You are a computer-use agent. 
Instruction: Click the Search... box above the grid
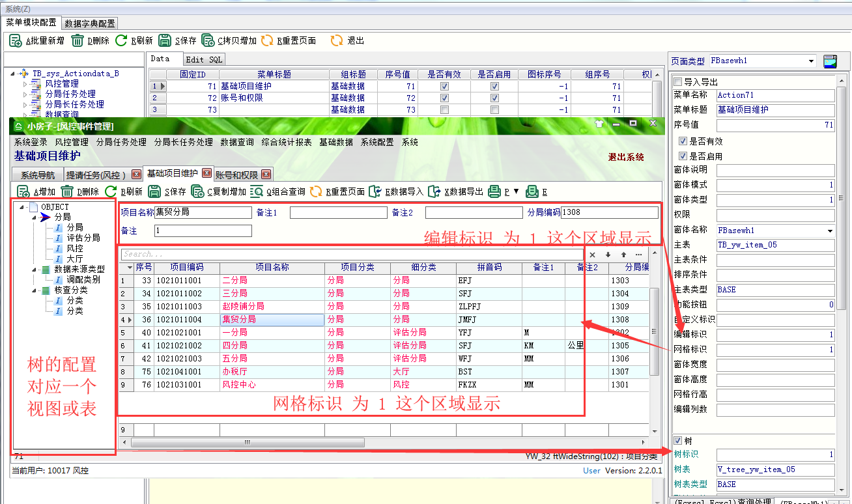pos(352,255)
